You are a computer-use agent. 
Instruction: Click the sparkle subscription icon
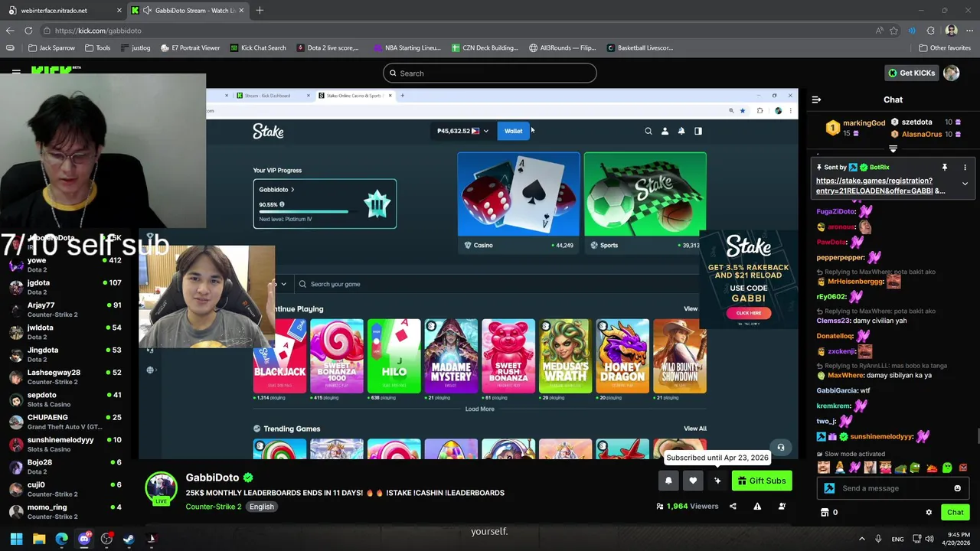717,481
